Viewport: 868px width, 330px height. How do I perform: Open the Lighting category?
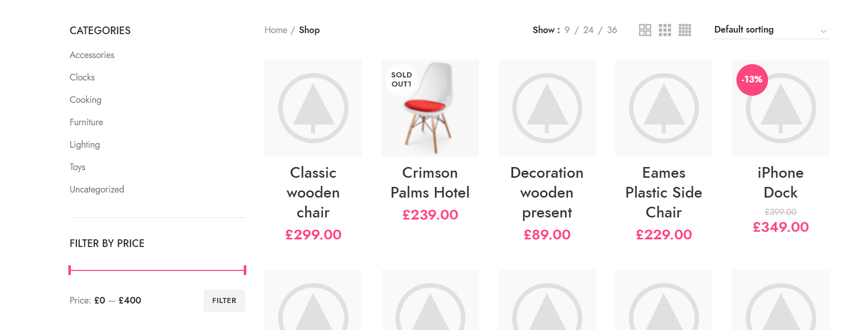point(85,145)
